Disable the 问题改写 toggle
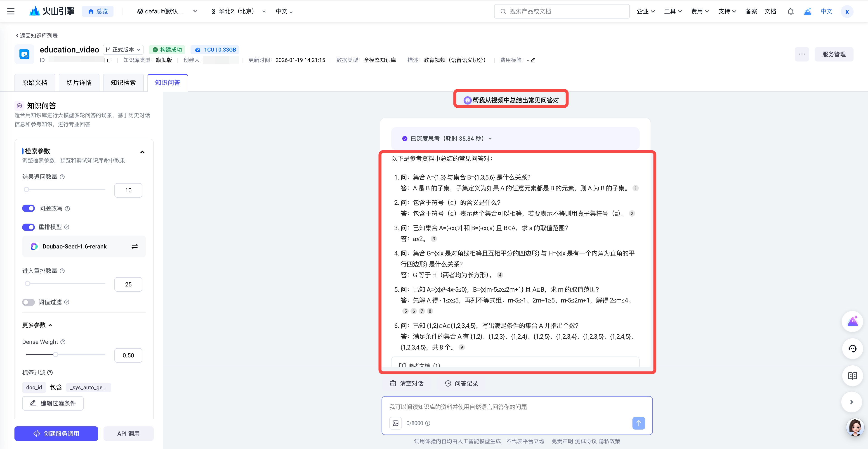The height and width of the screenshot is (449, 868). pos(28,208)
